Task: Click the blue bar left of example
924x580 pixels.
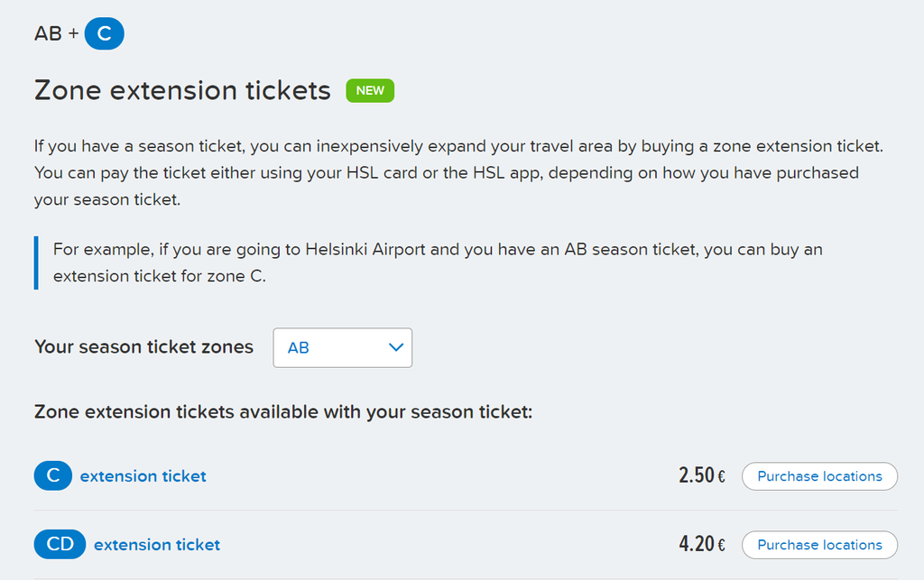Action: click(x=36, y=262)
